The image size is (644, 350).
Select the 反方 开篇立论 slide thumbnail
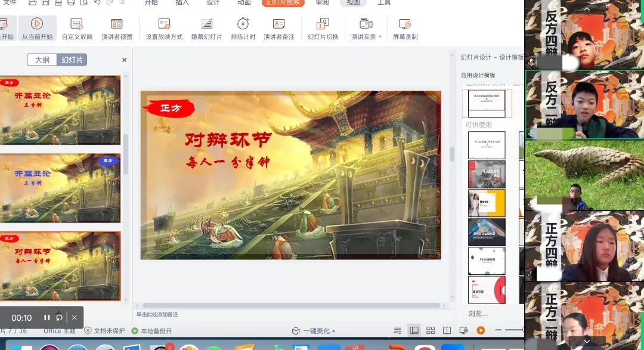(60, 188)
